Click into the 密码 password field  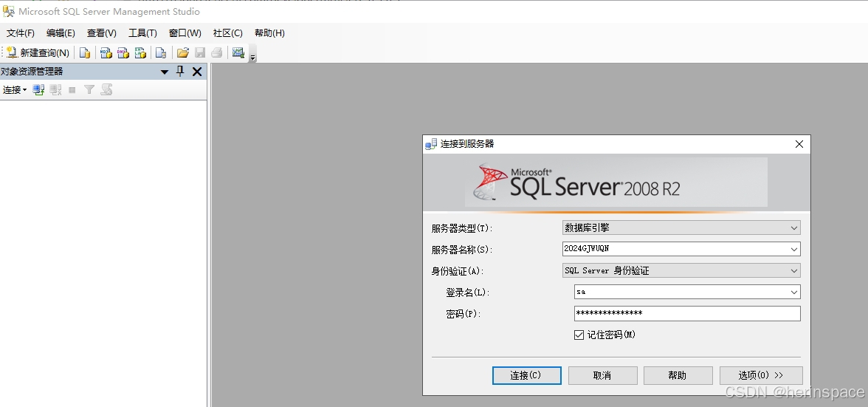pyautogui.click(x=688, y=313)
